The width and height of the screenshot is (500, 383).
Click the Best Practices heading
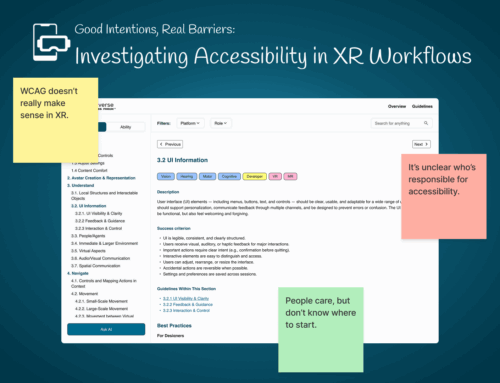tap(174, 326)
